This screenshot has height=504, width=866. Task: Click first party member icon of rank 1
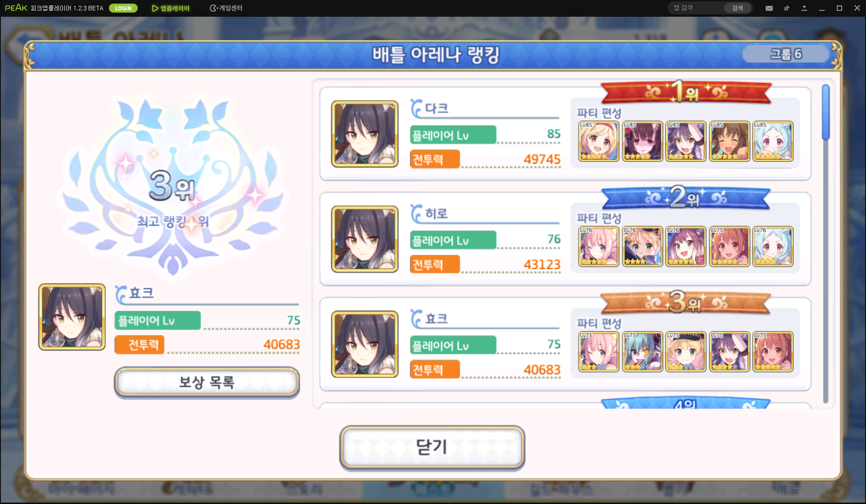click(x=599, y=141)
